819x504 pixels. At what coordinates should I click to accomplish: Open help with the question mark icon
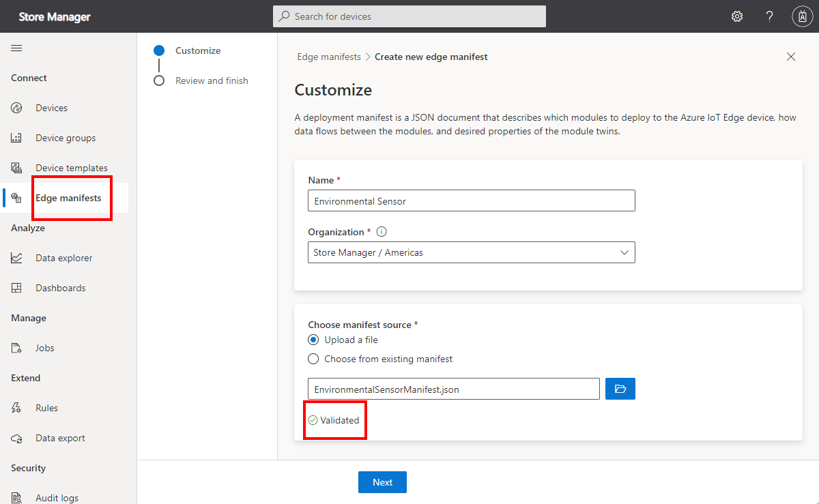pos(769,16)
